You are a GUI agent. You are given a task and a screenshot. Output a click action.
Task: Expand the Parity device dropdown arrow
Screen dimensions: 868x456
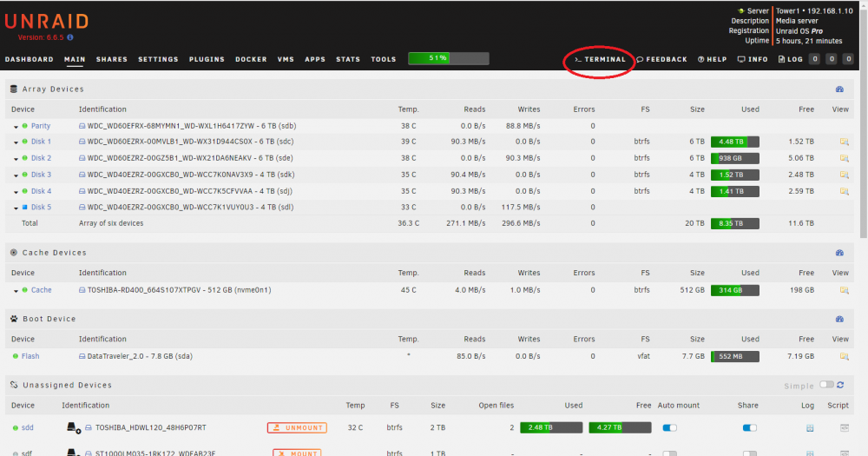[16, 127]
